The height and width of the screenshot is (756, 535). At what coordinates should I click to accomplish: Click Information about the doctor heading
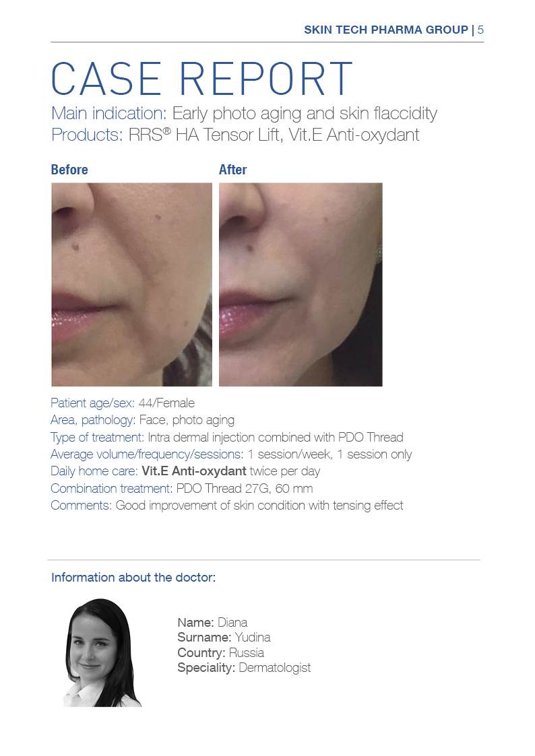coord(133,578)
